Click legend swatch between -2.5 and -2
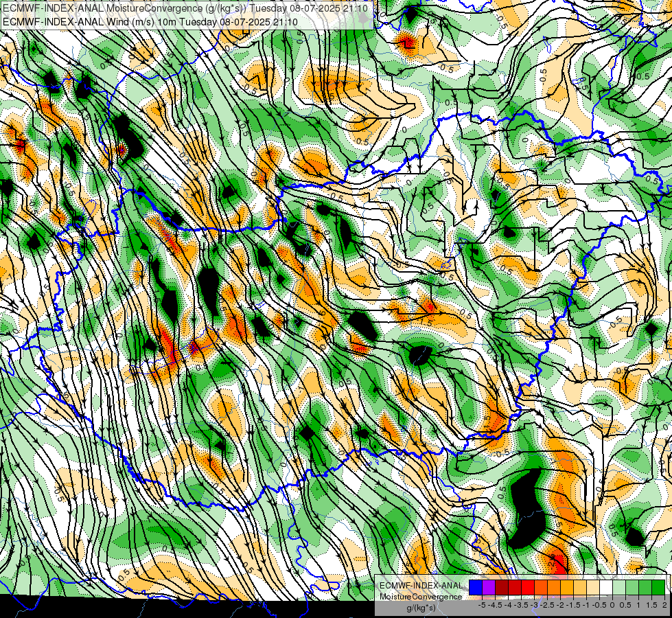Image resolution: width=672 pixels, height=618 pixels. pos(554,588)
